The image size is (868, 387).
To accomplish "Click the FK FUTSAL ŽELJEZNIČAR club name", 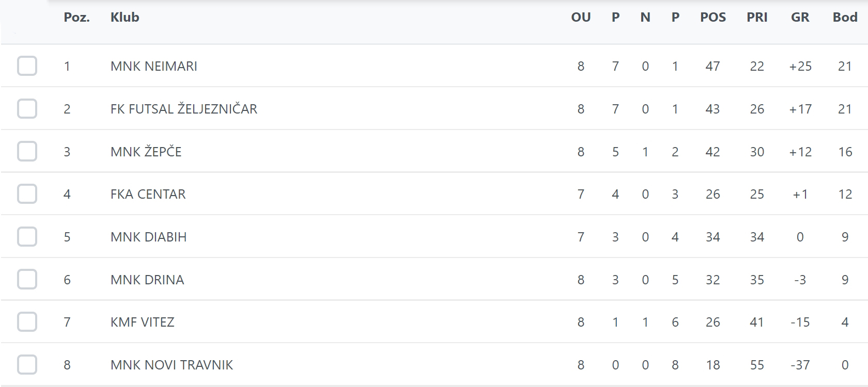I will tap(184, 109).
